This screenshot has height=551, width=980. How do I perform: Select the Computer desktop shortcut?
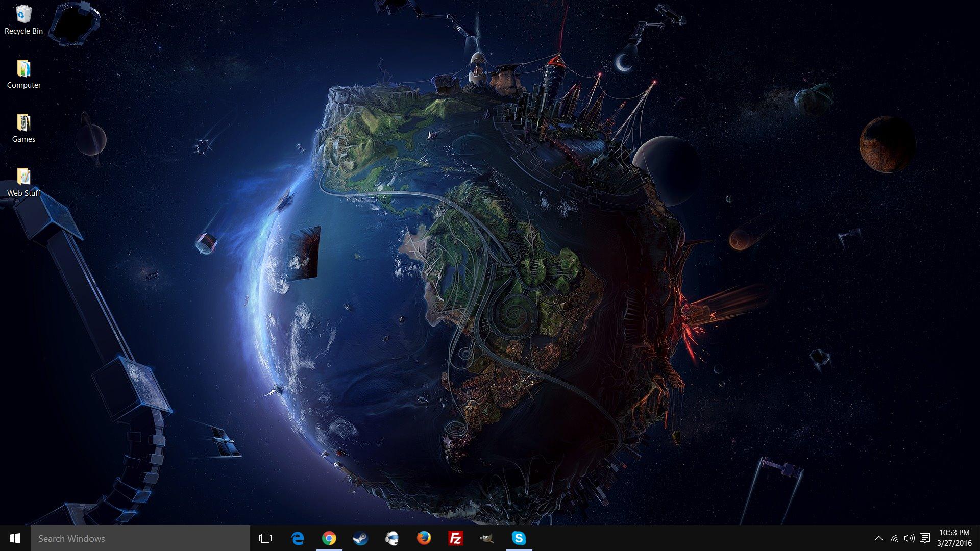[x=23, y=74]
